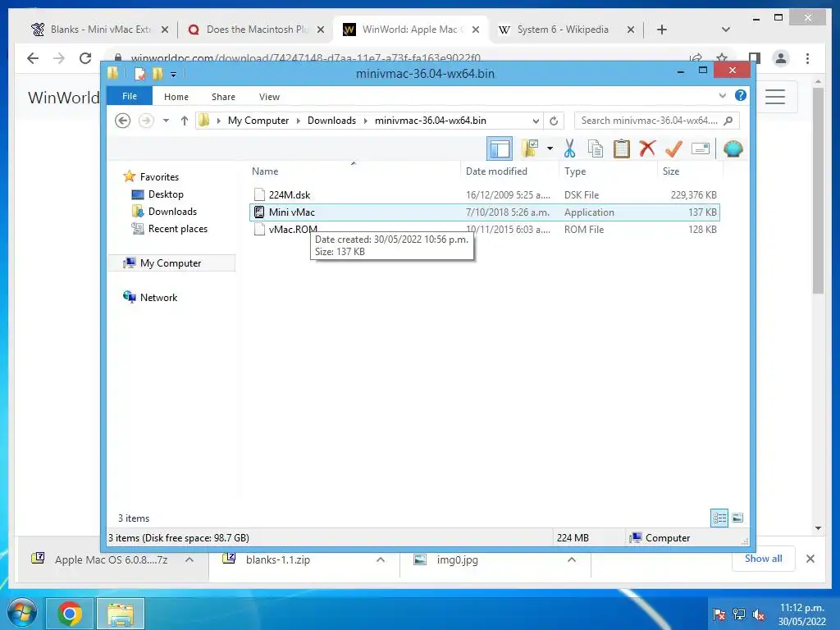Open the View ribbon tab
The image size is (840, 630).
269,97
